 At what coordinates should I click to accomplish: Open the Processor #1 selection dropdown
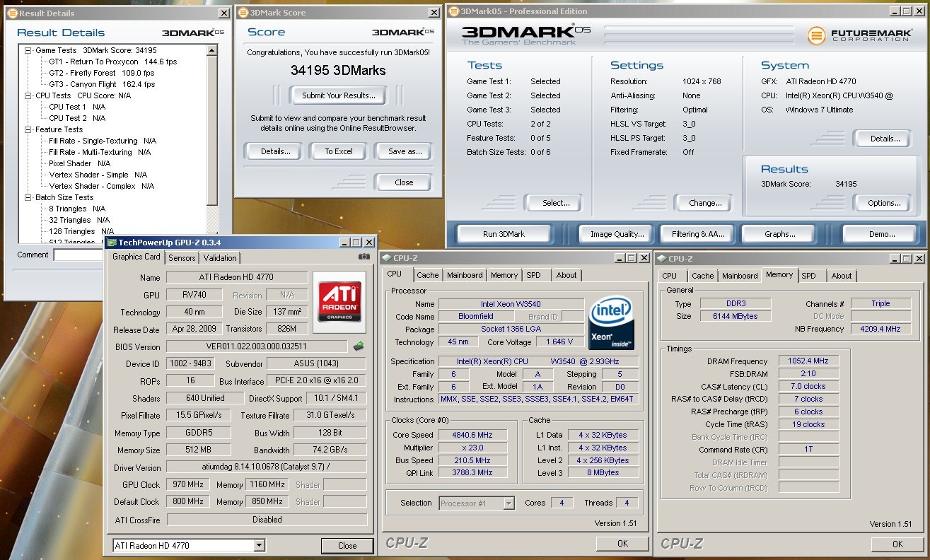(x=508, y=503)
